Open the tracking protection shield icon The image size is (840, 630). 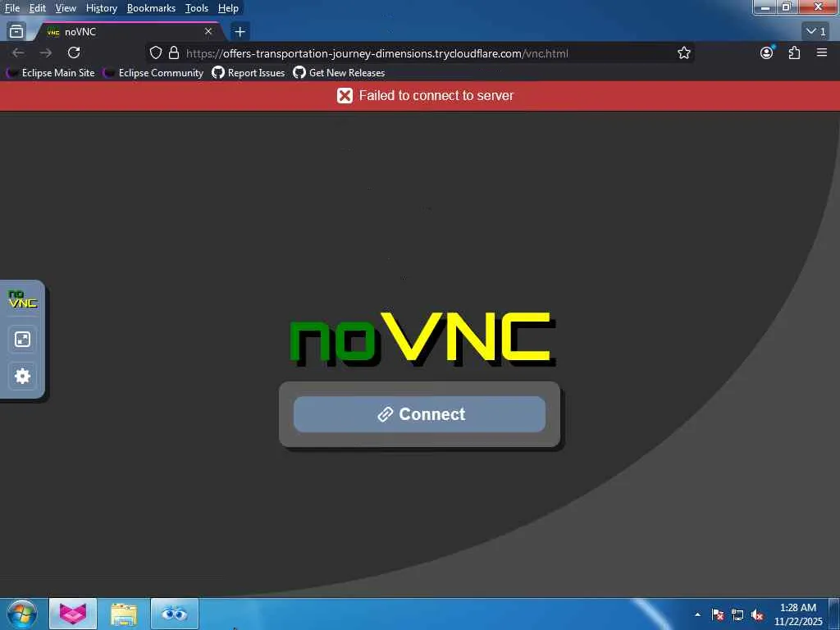point(156,52)
